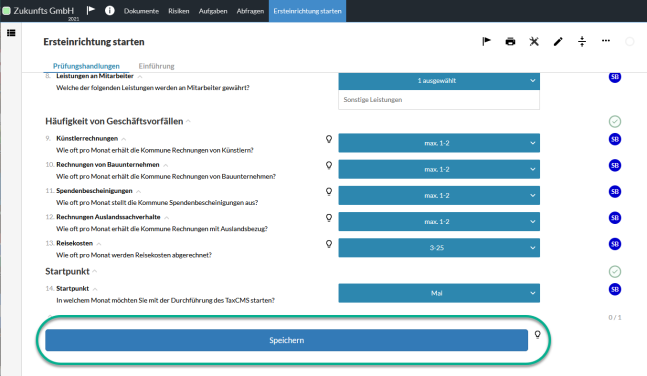
Task: Click the flag icon in the page toolbar
Action: [486, 41]
